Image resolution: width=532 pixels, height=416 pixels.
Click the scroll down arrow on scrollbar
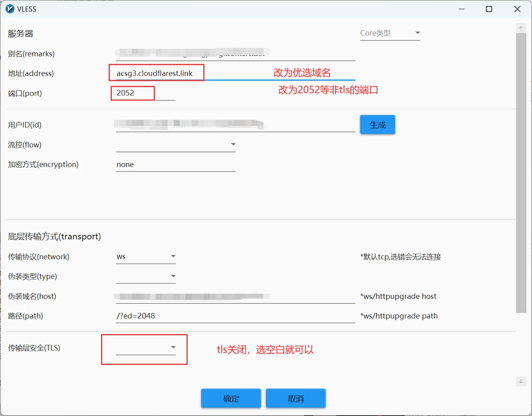(x=521, y=381)
